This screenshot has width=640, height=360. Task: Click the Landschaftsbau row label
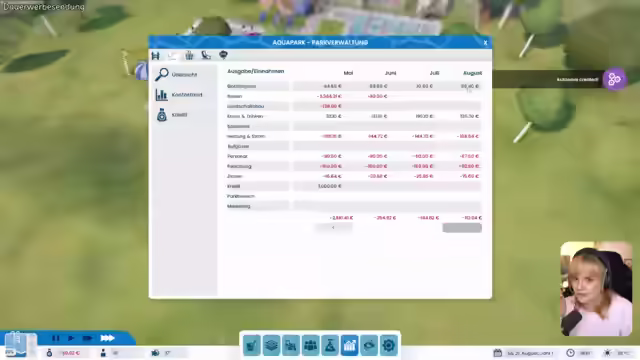245,106
